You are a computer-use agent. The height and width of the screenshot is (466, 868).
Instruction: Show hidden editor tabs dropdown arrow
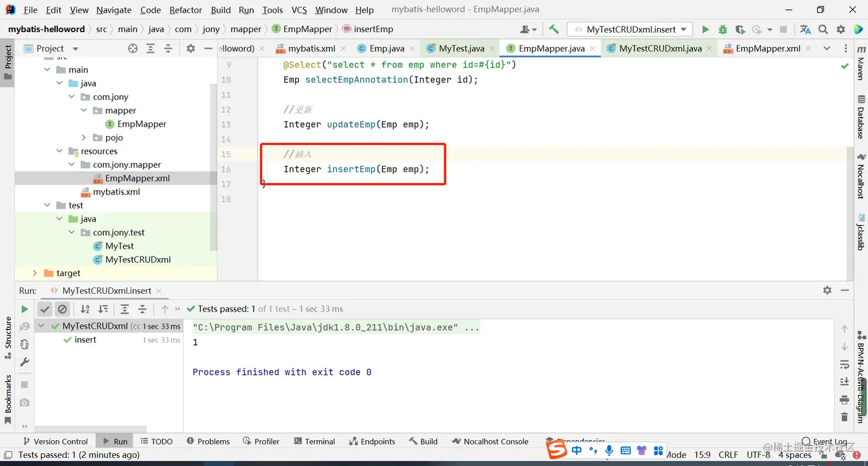coord(827,49)
